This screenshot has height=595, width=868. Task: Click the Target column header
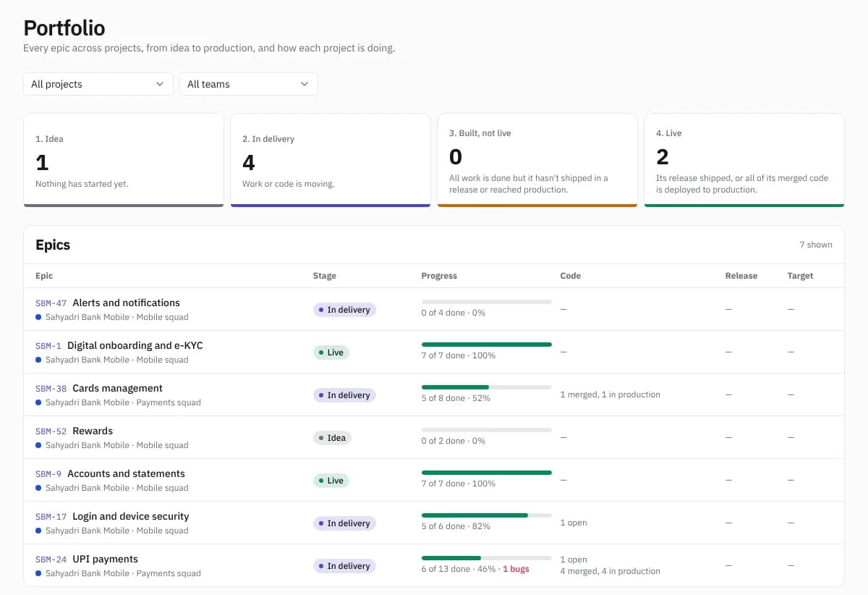pos(801,276)
